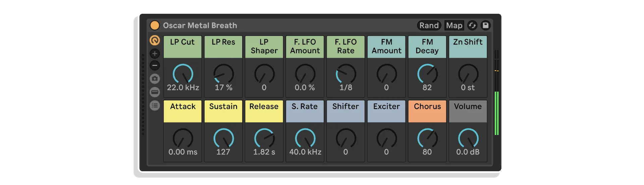The width and height of the screenshot is (644, 185).
Task: Click the green output level meter
Action: point(496,113)
